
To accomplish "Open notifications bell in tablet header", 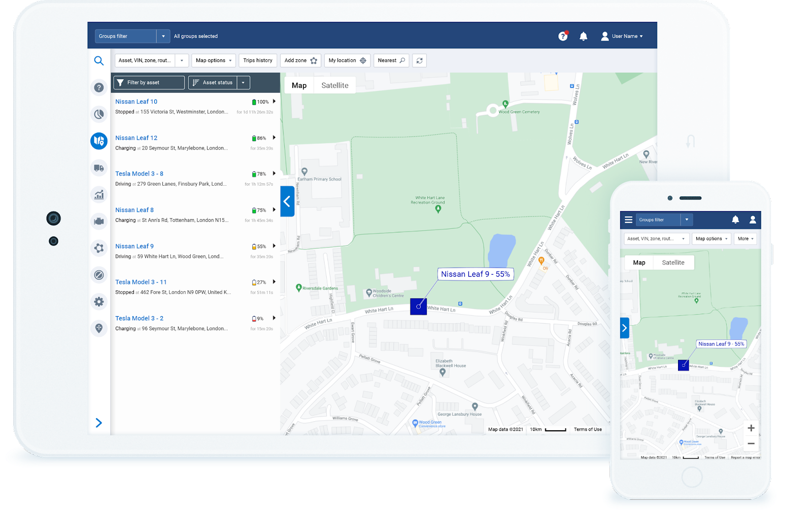I will click(x=584, y=36).
